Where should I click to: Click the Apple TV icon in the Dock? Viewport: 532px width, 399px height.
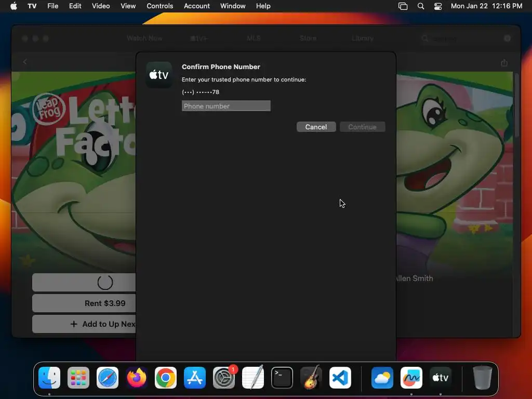point(441,378)
